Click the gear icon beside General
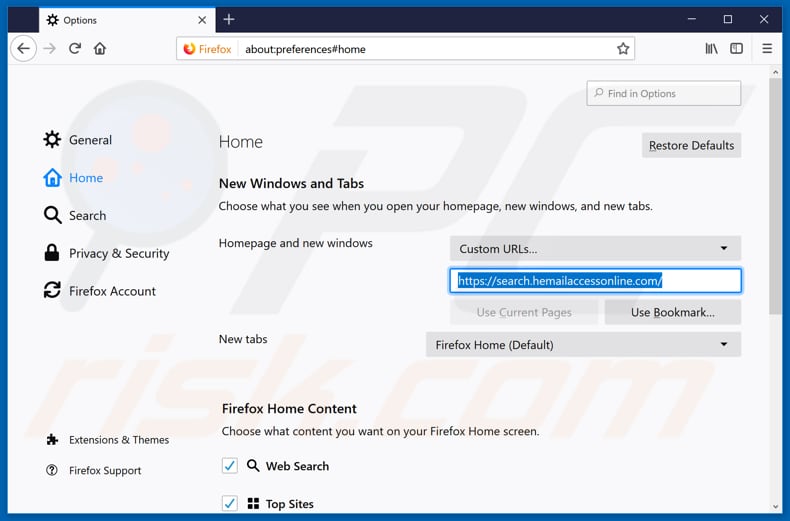790x521 pixels. (x=52, y=140)
